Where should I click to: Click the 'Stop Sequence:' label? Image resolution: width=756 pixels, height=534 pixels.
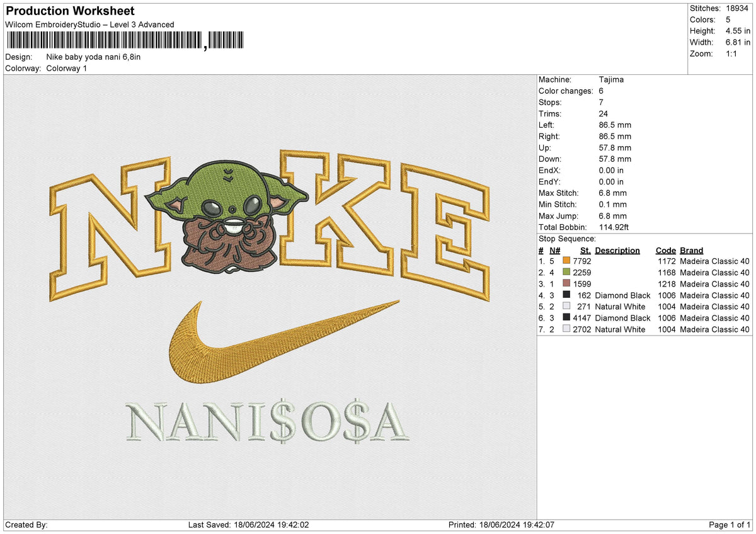click(x=567, y=239)
